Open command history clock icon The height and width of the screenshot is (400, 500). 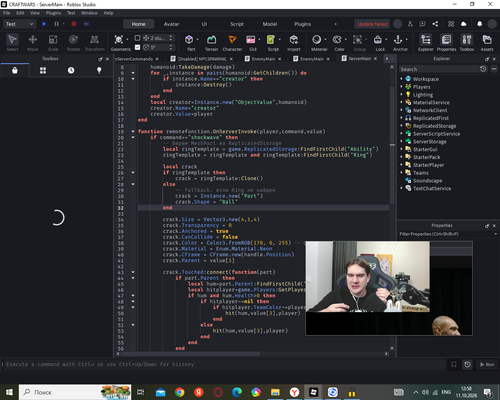pos(467,364)
